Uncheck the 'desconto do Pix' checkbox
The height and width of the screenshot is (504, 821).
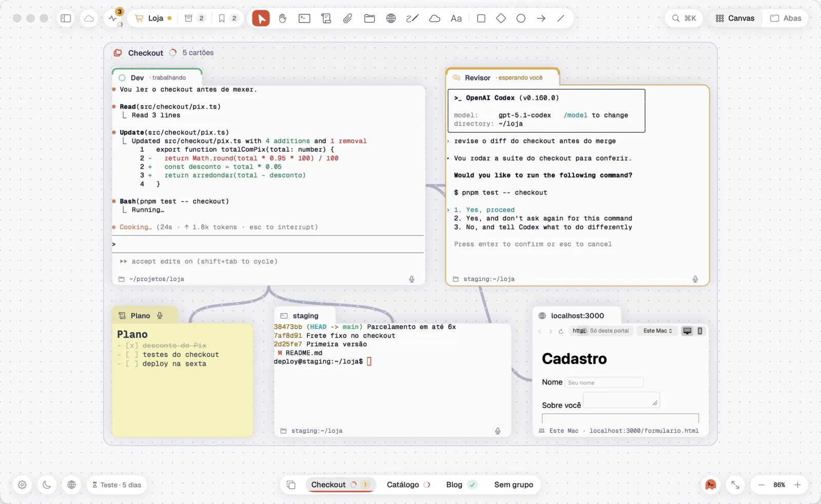click(x=132, y=346)
